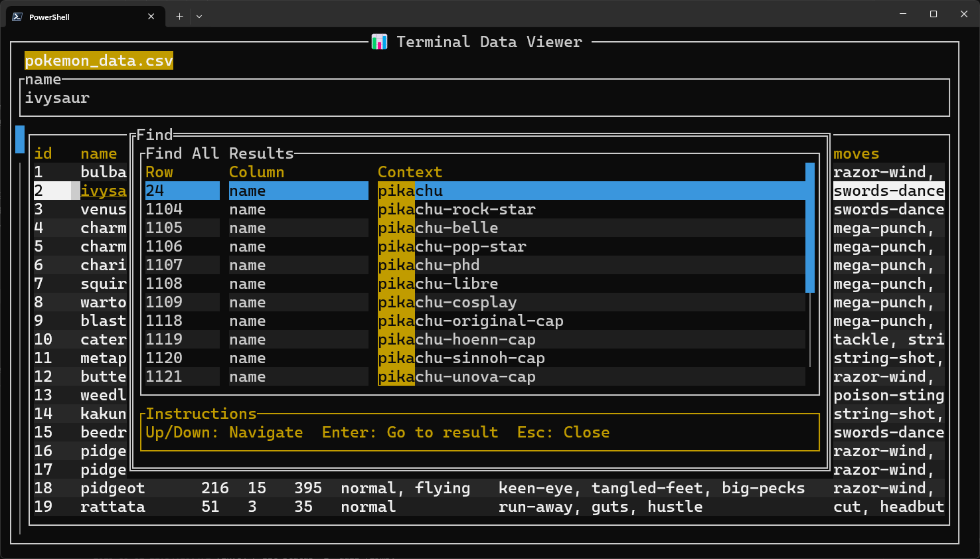Viewport: 980px width, 559px height.
Task: Click run-away, guts, hustle abilities cell
Action: coord(601,507)
